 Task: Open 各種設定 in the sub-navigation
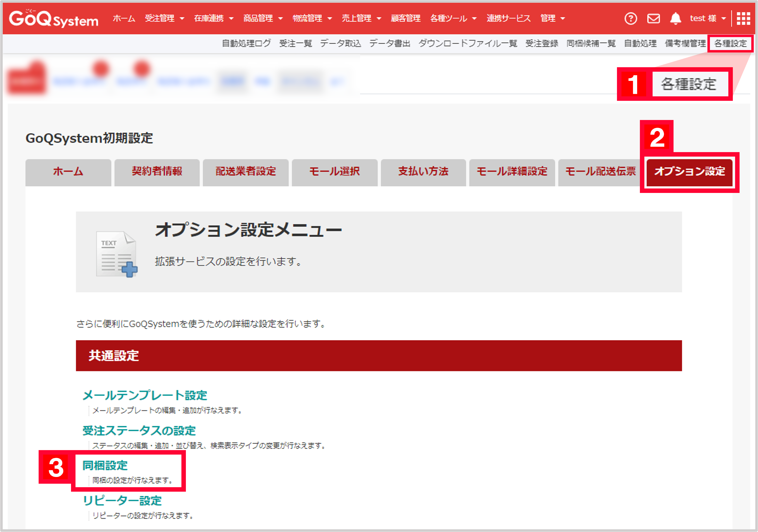tap(730, 43)
